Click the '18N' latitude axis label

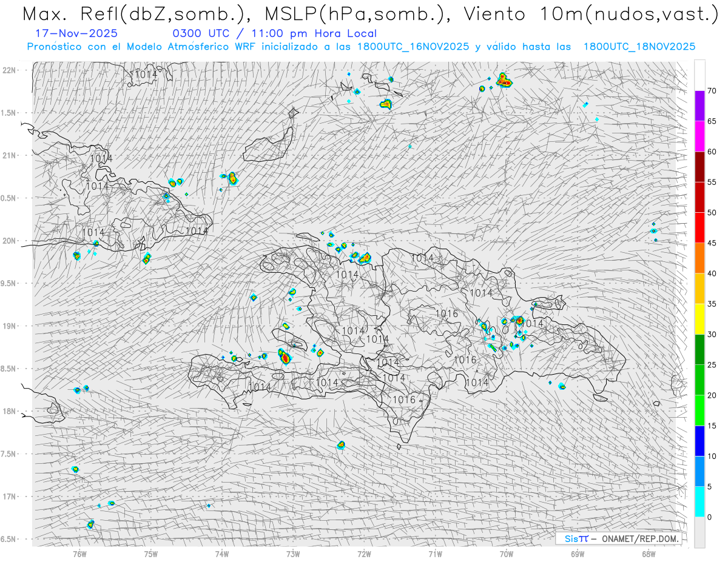tap(10, 411)
